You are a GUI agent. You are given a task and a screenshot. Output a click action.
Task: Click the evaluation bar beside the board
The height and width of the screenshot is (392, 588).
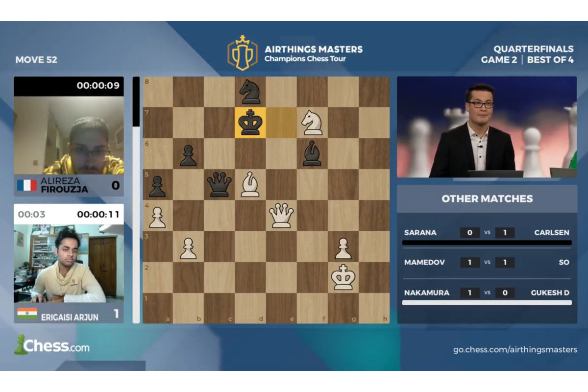pos(136,200)
